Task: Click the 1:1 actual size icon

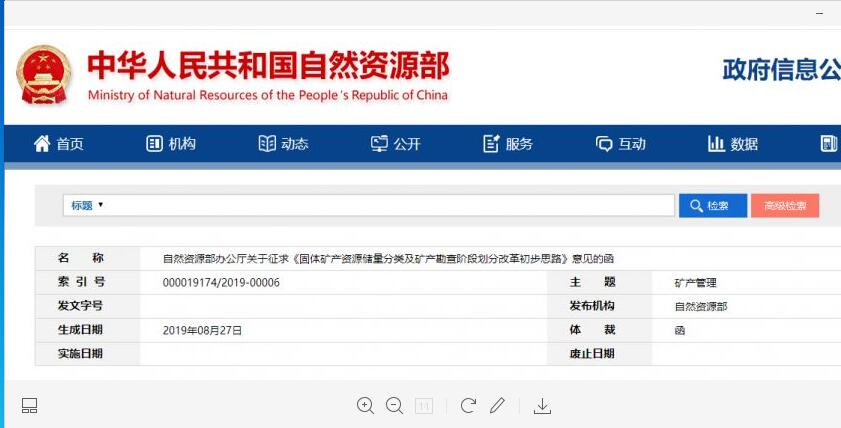Action: click(x=424, y=406)
